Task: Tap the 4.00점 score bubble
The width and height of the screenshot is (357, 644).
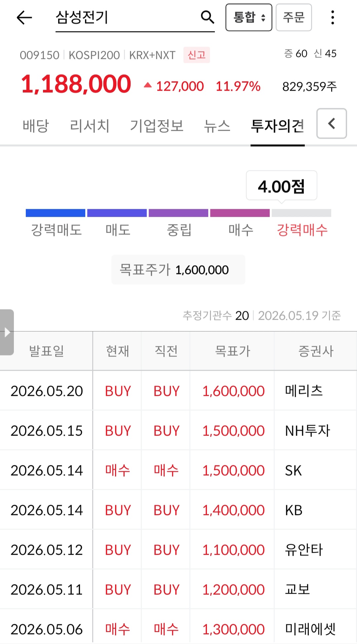Action: point(282,186)
